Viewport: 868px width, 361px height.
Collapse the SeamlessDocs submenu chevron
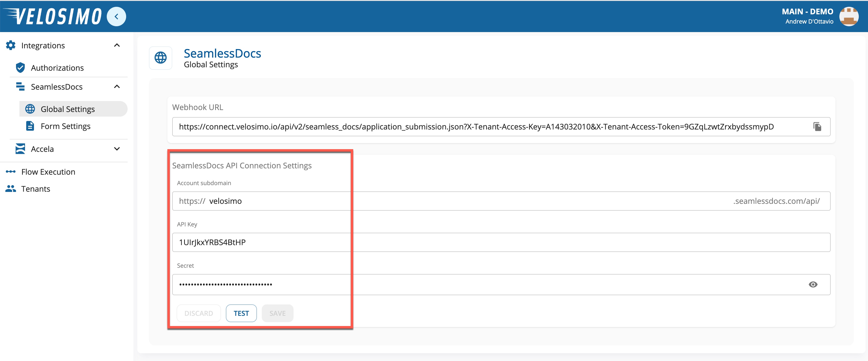pyautogui.click(x=117, y=87)
